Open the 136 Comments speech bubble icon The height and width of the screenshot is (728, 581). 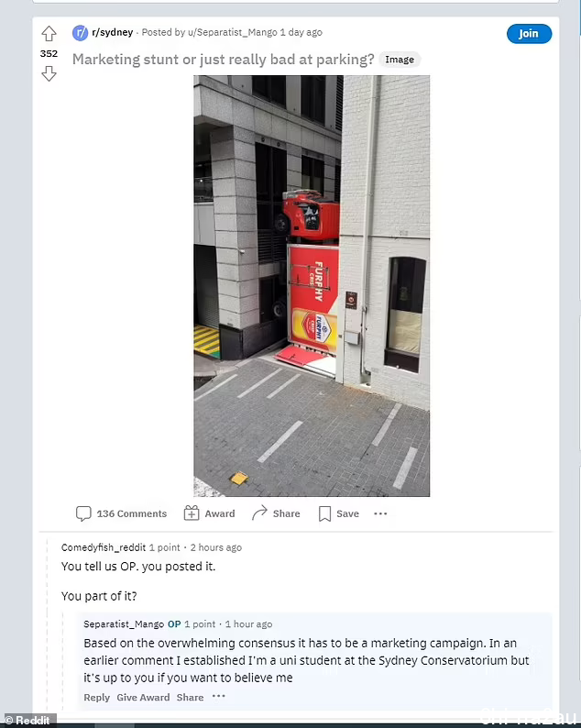(x=83, y=513)
